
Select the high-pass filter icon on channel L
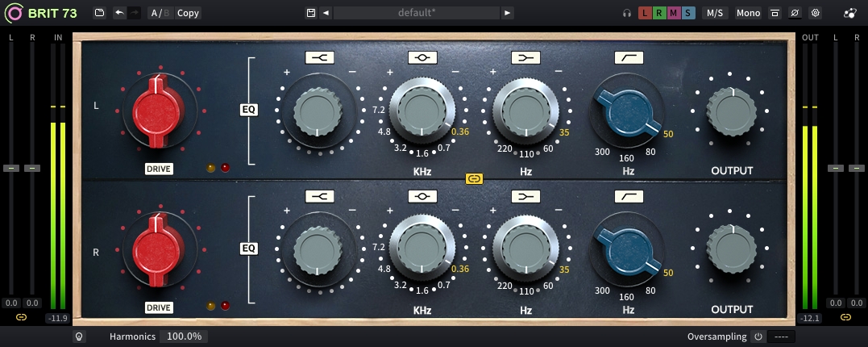[628, 58]
